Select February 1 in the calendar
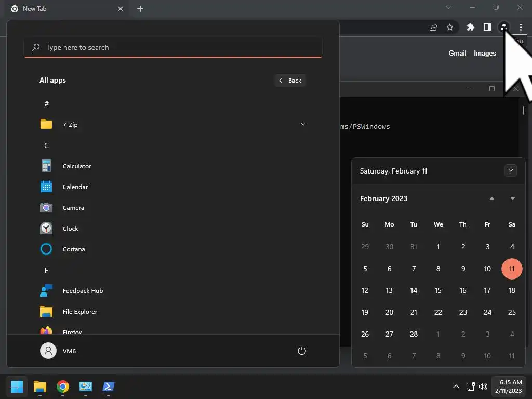 coord(438,247)
